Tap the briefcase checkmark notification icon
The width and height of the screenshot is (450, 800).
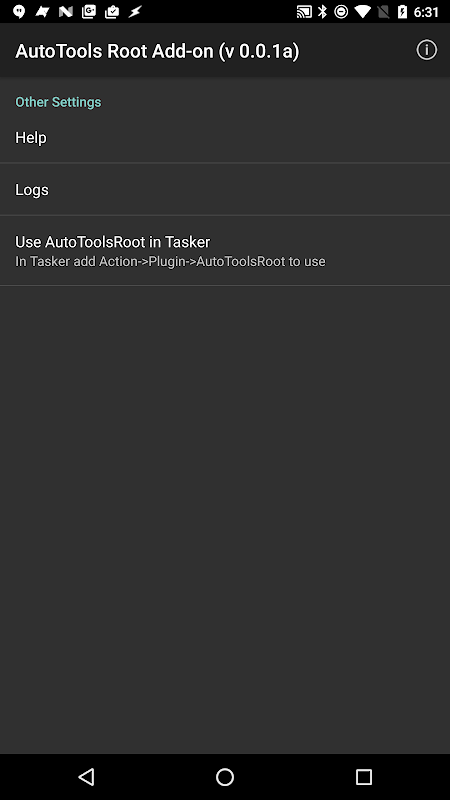[112, 12]
